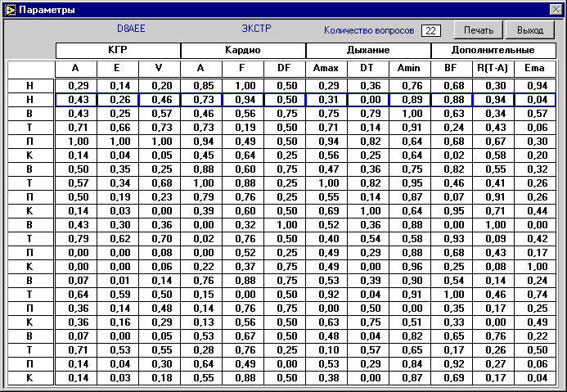Screen dimensions: 567x392
Task: Click the cell containing 0,96
Action: point(409,267)
